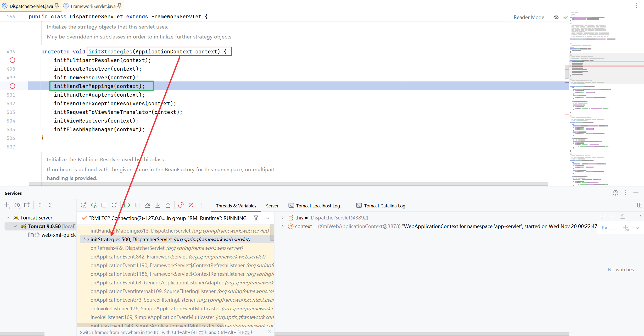Open thread selector dropdown arrow
This screenshot has width=644, height=336.
(x=268, y=218)
